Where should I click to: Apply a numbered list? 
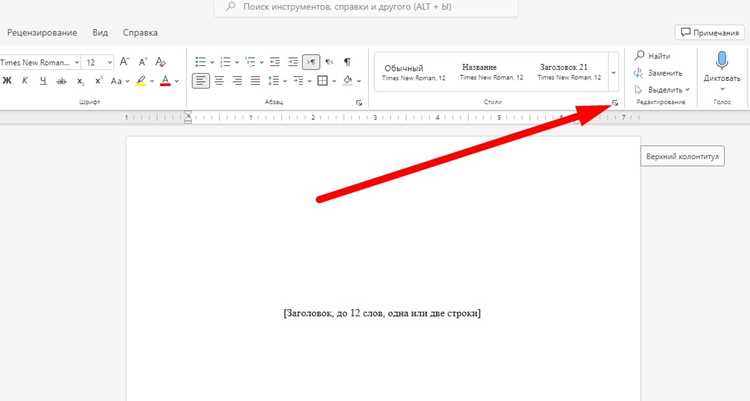click(225, 62)
